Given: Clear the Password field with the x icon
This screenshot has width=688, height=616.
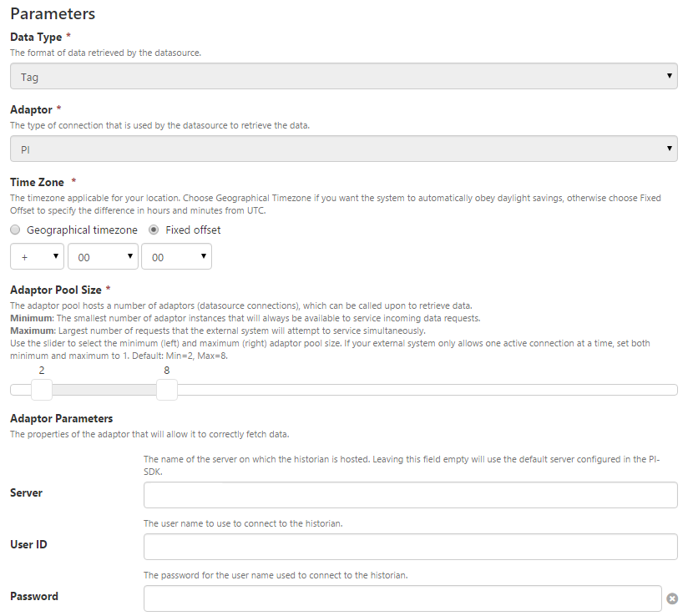Looking at the screenshot, I should click(672, 598).
